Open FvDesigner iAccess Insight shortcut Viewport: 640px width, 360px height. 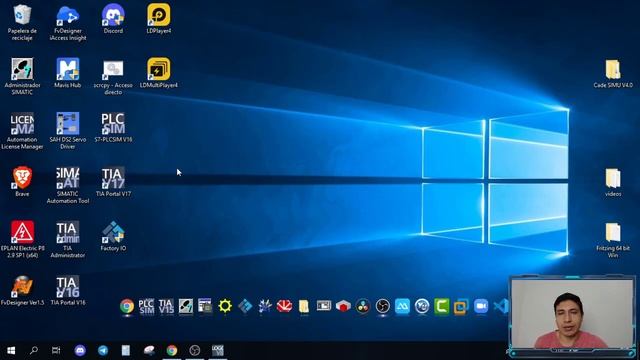tap(68, 22)
